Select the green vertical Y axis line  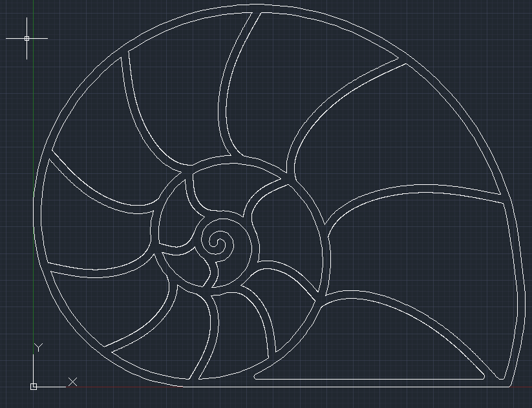coord(33,177)
